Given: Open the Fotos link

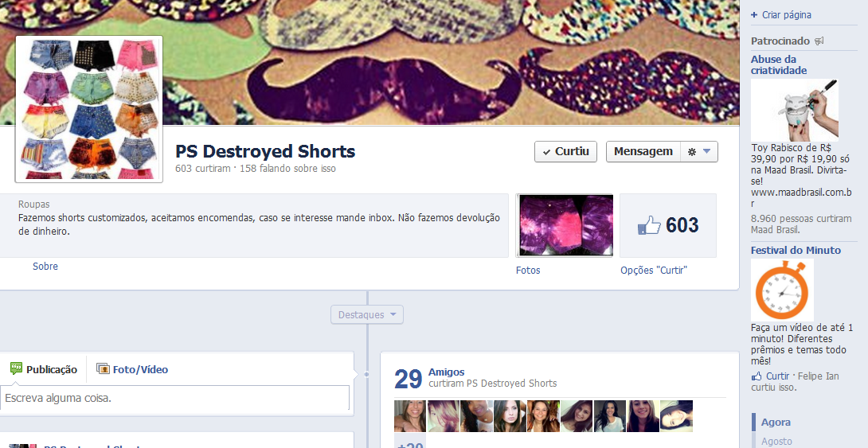Looking at the screenshot, I should 527,271.
